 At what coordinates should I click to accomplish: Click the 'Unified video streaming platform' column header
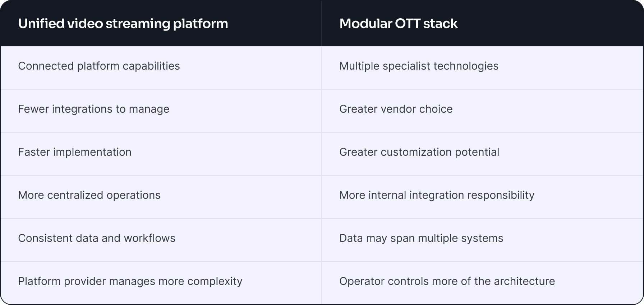coord(161,23)
